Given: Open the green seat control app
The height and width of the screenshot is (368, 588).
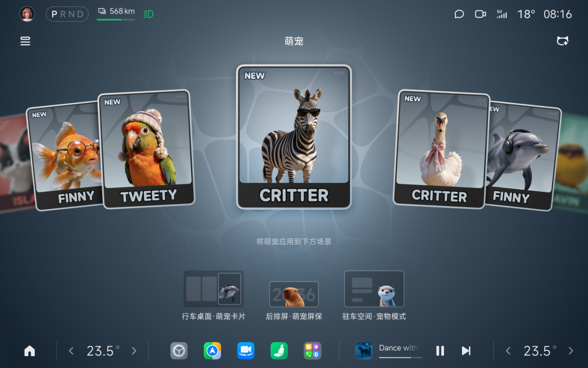Looking at the screenshot, I should click(279, 351).
